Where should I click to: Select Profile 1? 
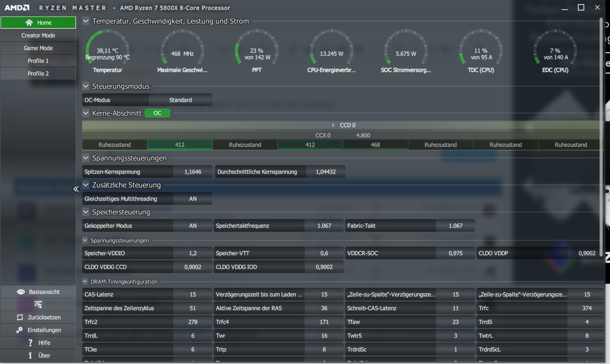click(38, 61)
